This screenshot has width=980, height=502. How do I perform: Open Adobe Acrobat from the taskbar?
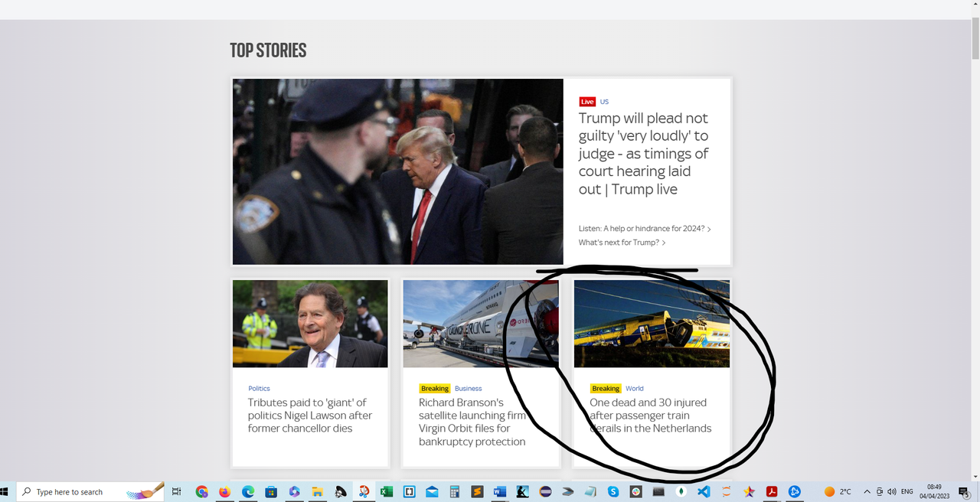[x=771, y=491]
